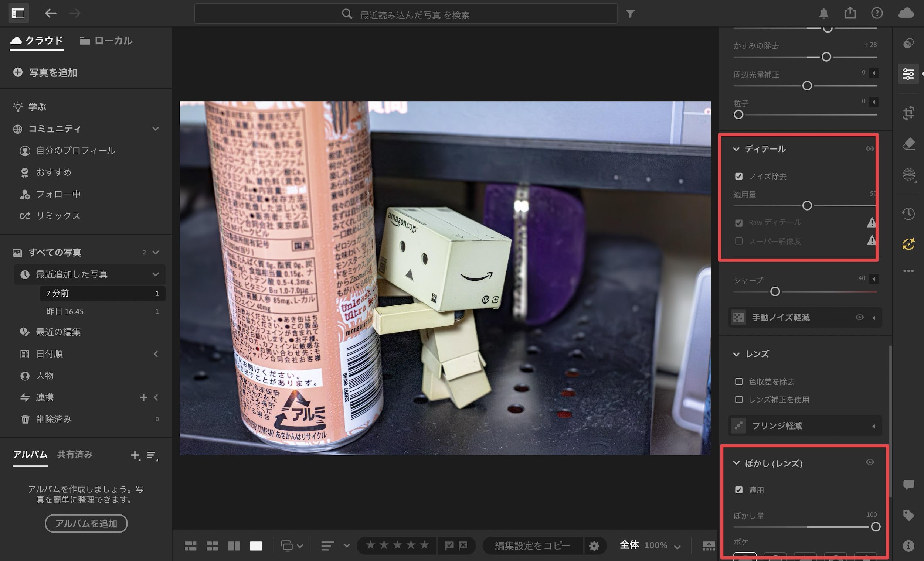This screenshot has width=924, height=561.
Task: Enable the スーパー解像度 checkbox
Action: tap(738, 241)
